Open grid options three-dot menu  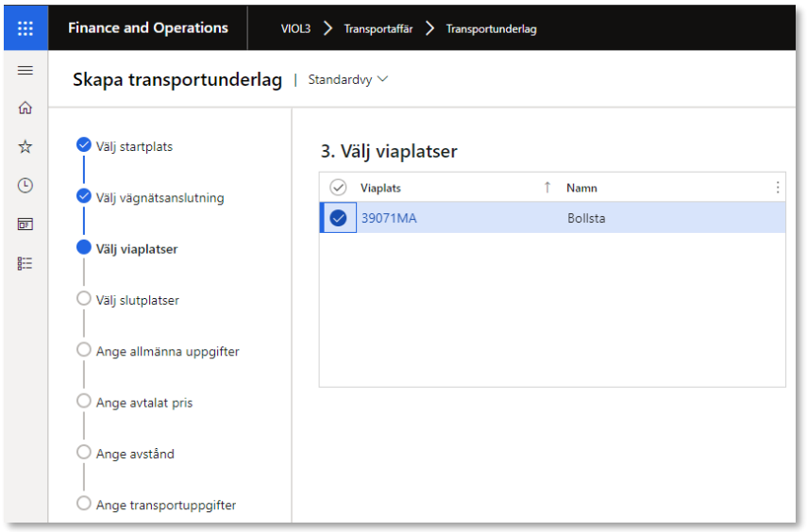click(x=778, y=188)
